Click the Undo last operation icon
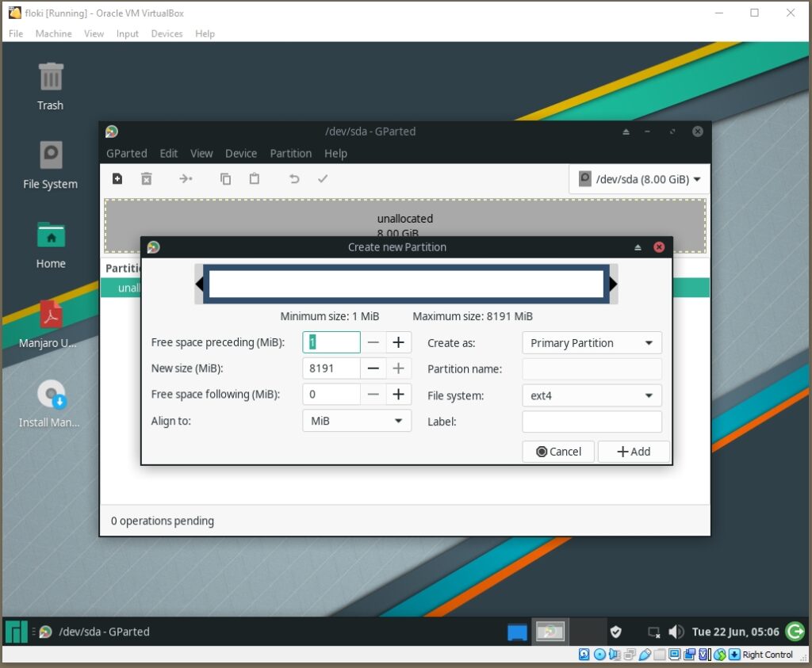This screenshot has height=668, width=812. (x=294, y=178)
